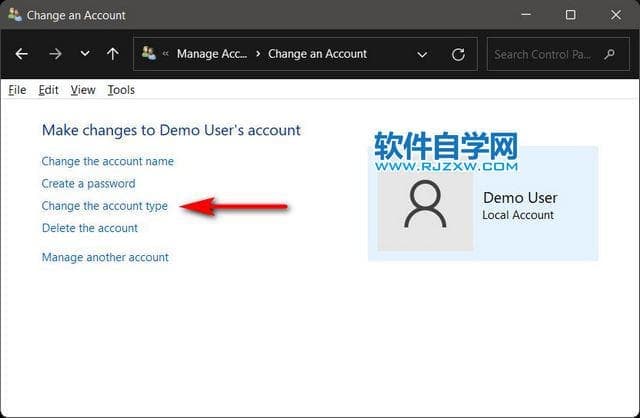The image size is (640, 418).
Task: Open Manage another account link
Action: pyautogui.click(x=105, y=257)
